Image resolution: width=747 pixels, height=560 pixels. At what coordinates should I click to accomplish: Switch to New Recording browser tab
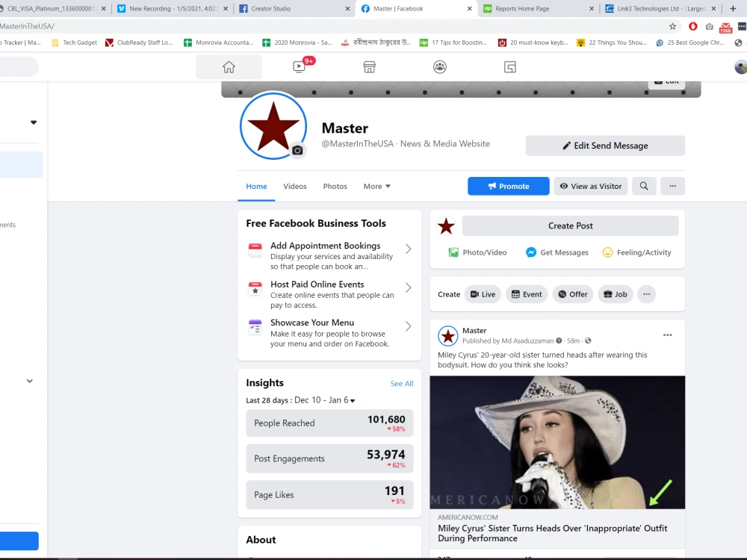[173, 8]
